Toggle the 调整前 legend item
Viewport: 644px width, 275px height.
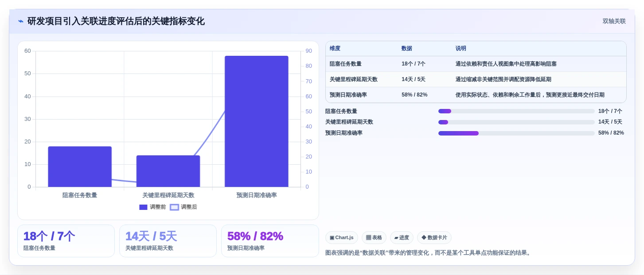152,207
